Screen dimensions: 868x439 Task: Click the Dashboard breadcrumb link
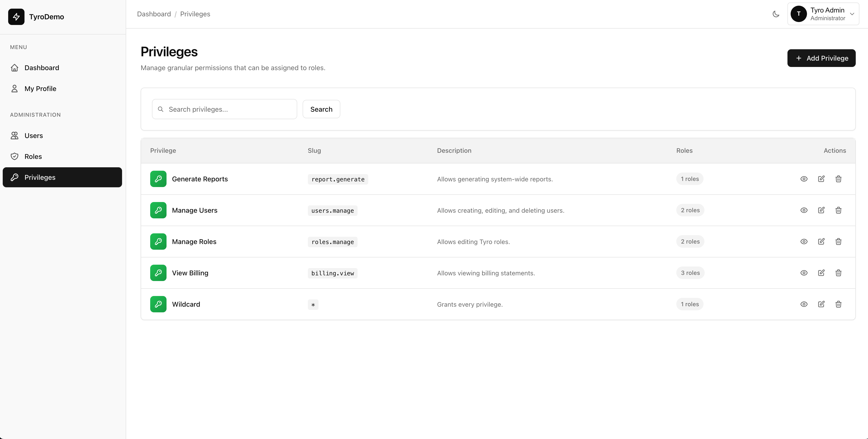[154, 14]
